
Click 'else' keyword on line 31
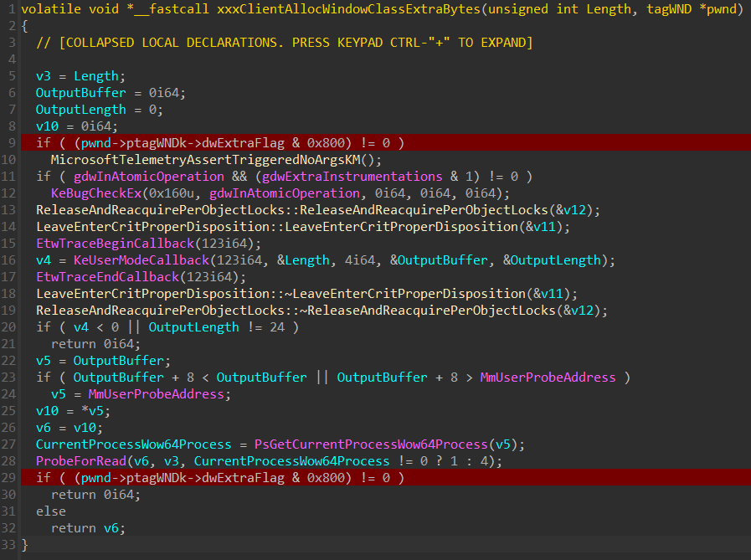tap(51, 511)
